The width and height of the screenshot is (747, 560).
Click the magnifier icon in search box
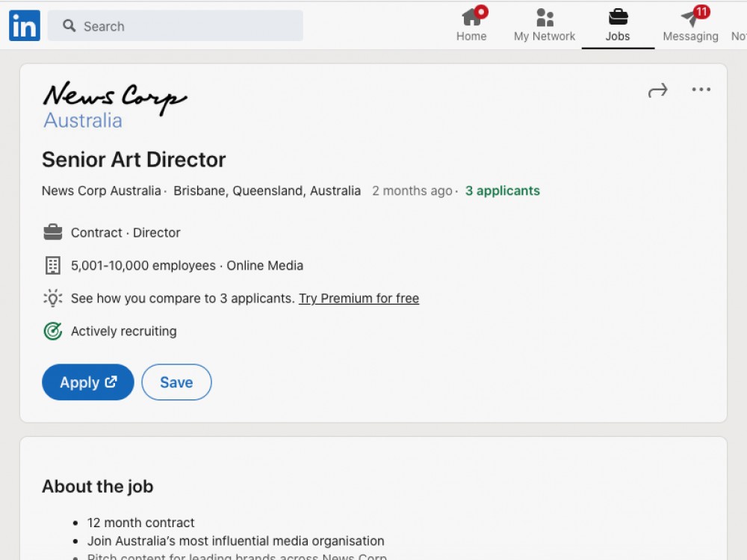[69, 25]
